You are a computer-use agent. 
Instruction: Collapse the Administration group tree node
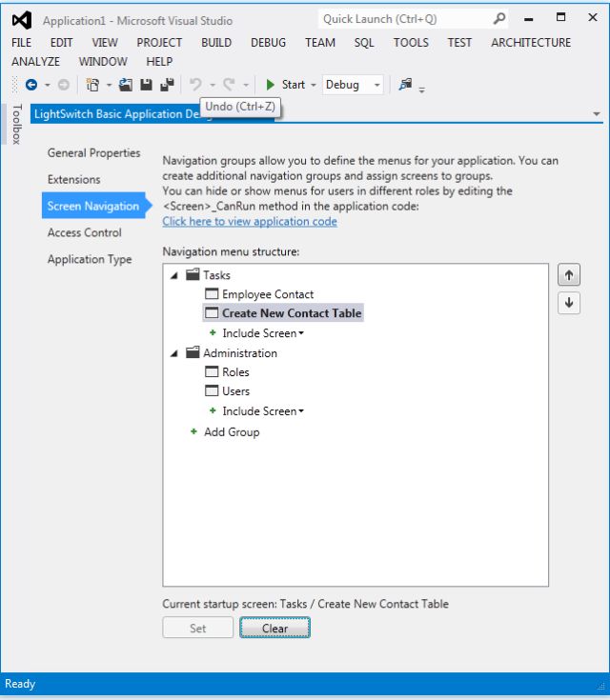pos(174,353)
